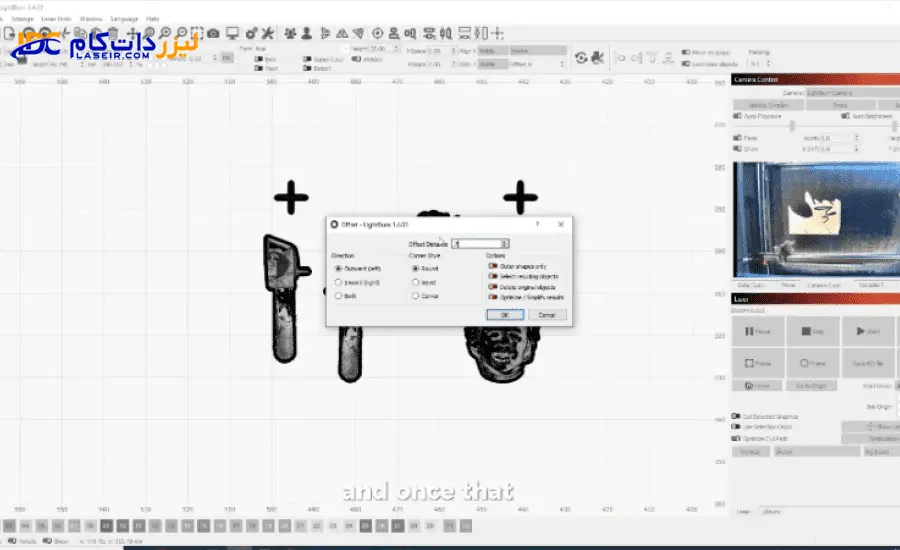The width and height of the screenshot is (900, 550).
Task: Click the square Frame button
Action: pyautogui.click(x=758, y=364)
